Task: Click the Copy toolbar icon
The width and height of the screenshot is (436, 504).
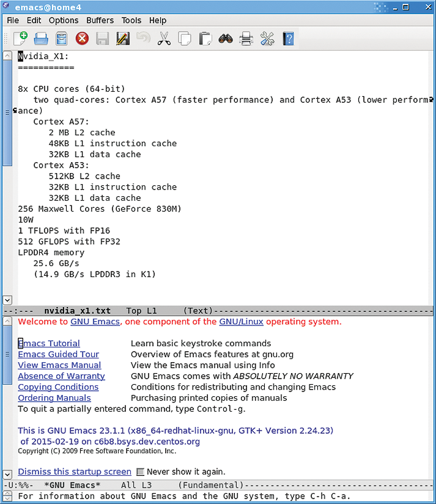Action: pos(185,39)
